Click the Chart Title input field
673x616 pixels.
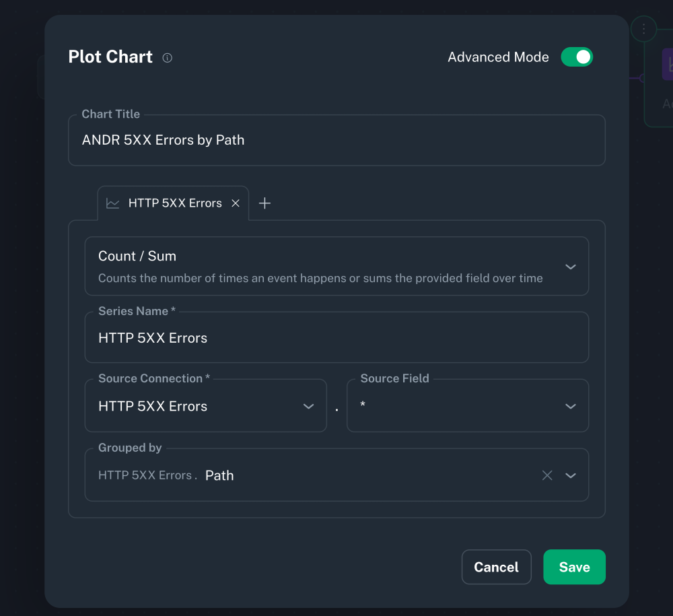336,140
